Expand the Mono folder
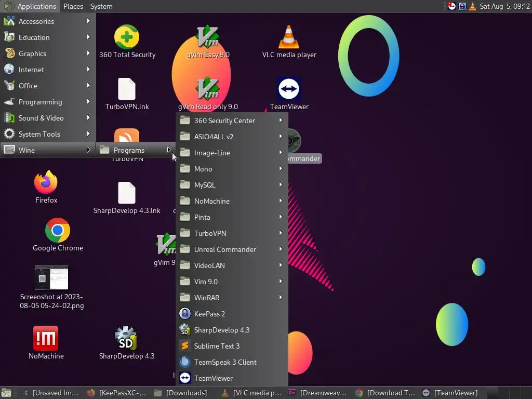This screenshot has height=399, width=532. click(232, 169)
